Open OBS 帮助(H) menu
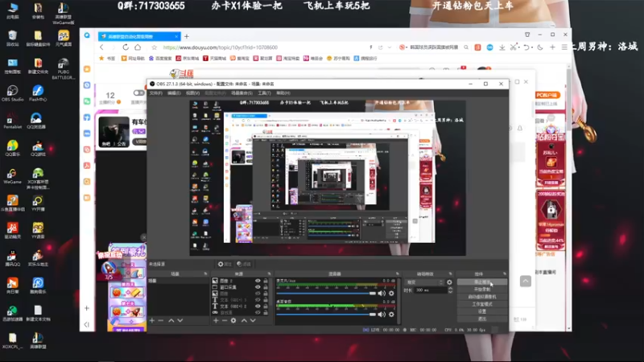 click(x=283, y=93)
